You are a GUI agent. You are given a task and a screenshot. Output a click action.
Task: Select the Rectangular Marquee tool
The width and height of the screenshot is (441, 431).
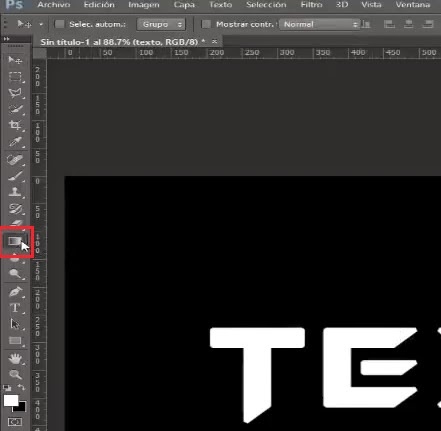pyautogui.click(x=15, y=77)
